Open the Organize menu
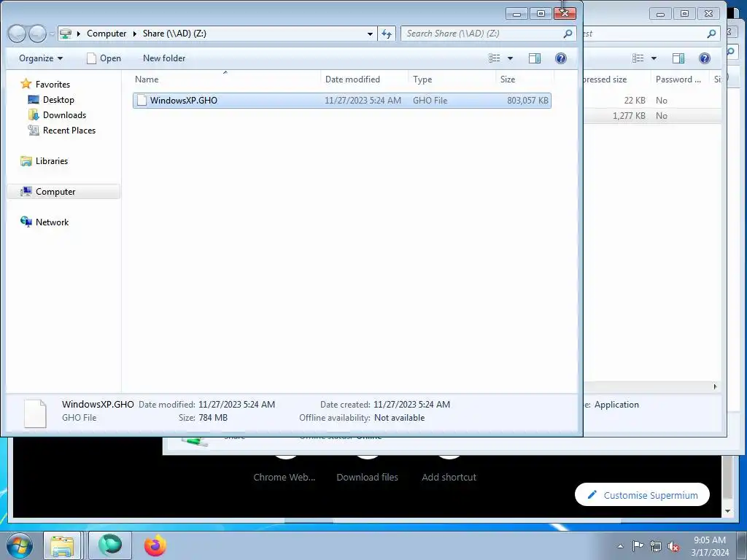Viewport: 747px width, 560px height. coord(41,58)
